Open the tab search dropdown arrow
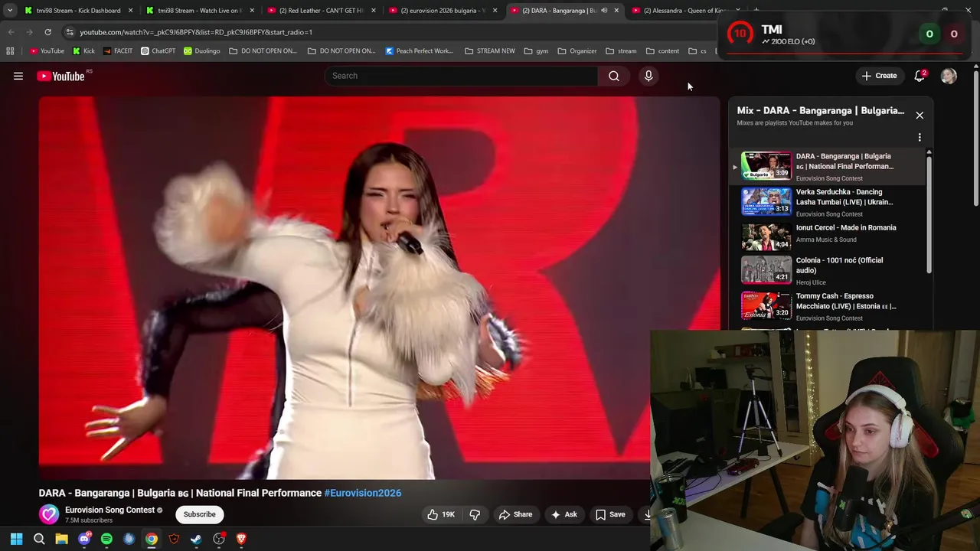 [10, 11]
